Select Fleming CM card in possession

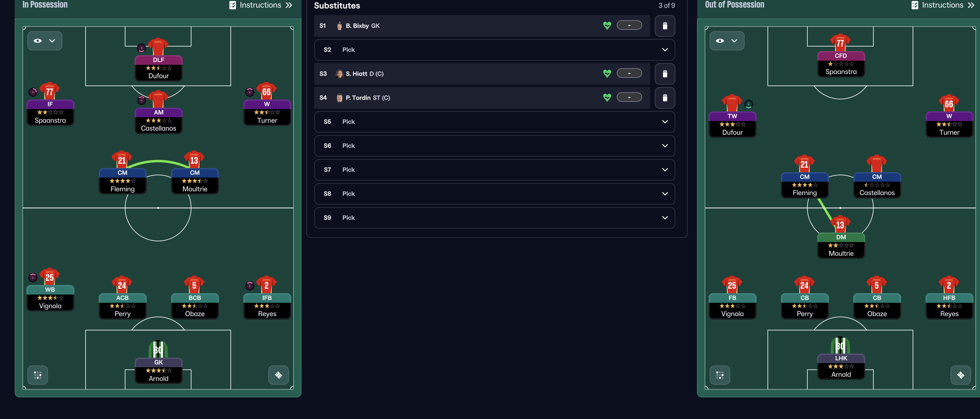[x=123, y=181]
